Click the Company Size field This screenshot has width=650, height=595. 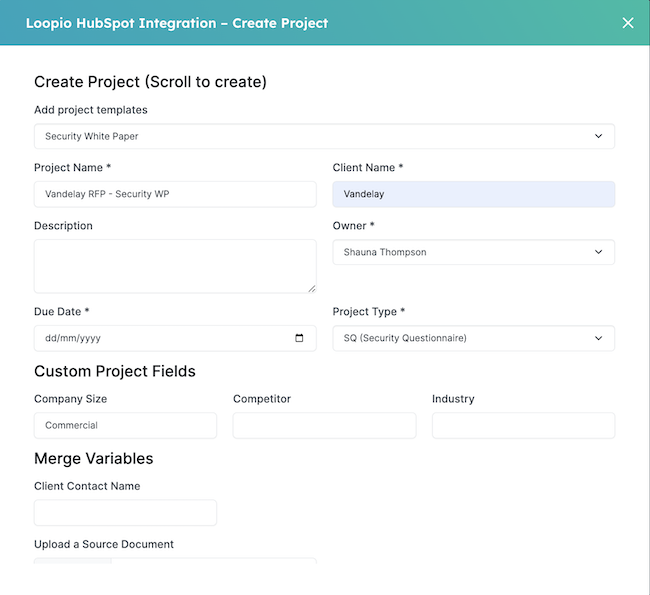coord(125,425)
